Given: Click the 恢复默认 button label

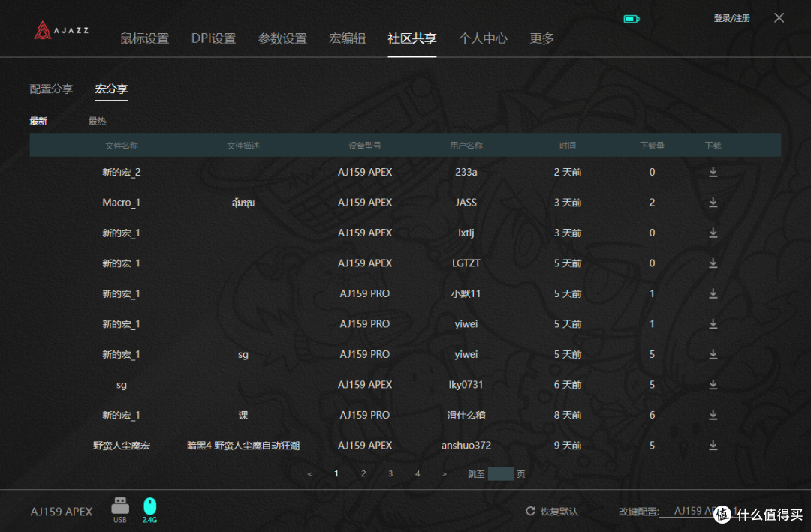Looking at the screenshot, I should coord(559,511).
